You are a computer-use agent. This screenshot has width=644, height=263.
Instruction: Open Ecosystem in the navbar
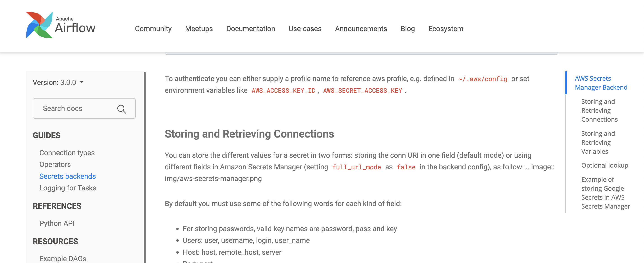[x=446, y=29]
